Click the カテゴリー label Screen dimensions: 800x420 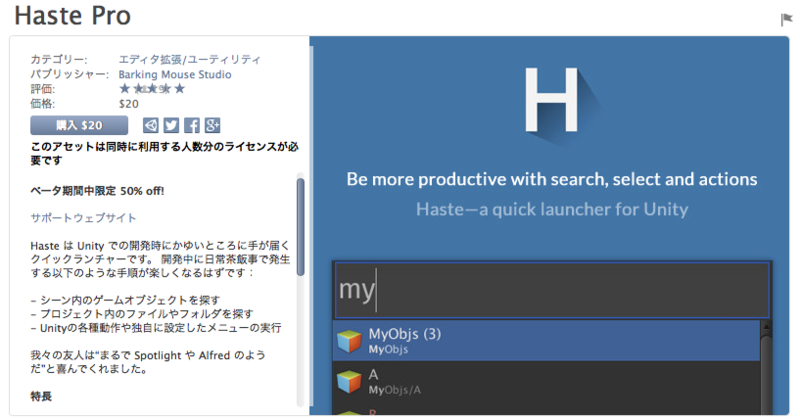pos(59,60)
